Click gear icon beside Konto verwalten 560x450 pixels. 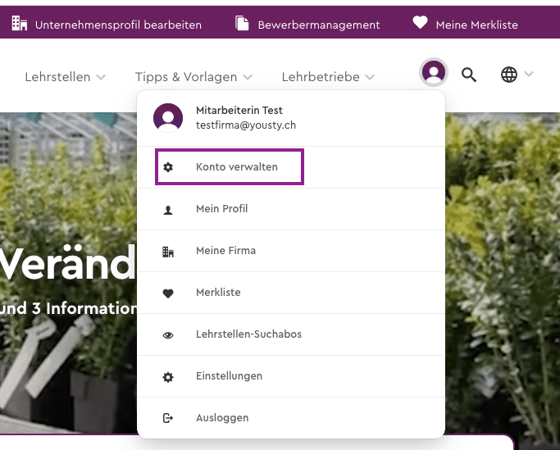[168, 167]
